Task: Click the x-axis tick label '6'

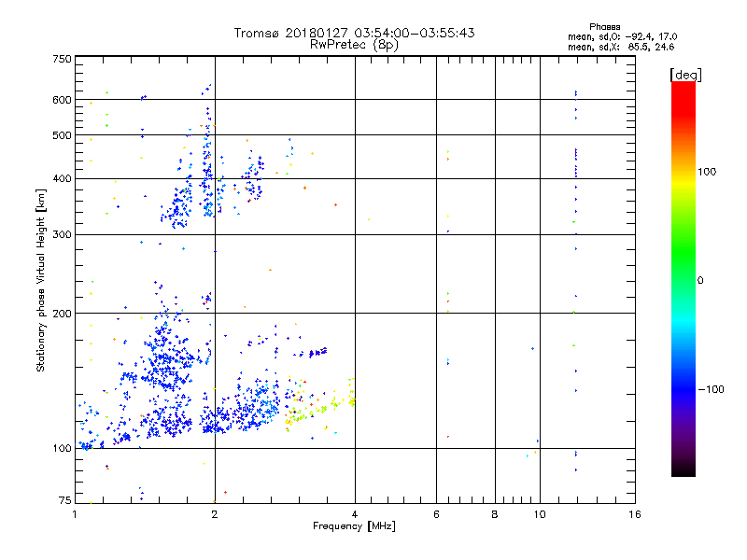Action: click(x=436, y=514)
